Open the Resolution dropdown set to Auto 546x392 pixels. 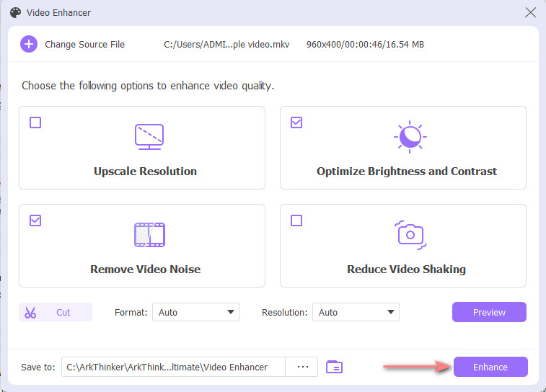[356, 312]
